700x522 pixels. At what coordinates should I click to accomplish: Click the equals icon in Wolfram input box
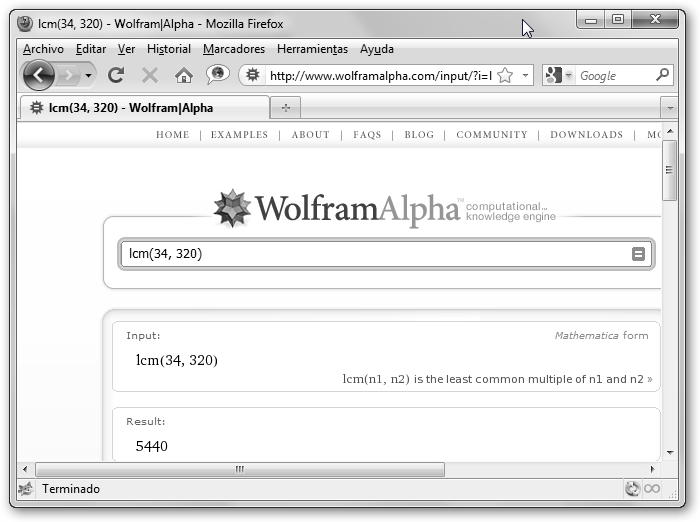coord(638,254)
